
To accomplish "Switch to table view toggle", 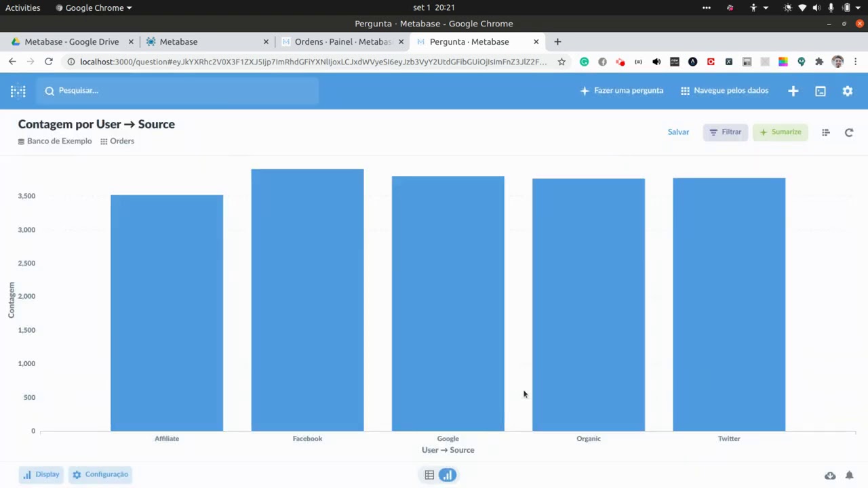I will click(429, 475).
